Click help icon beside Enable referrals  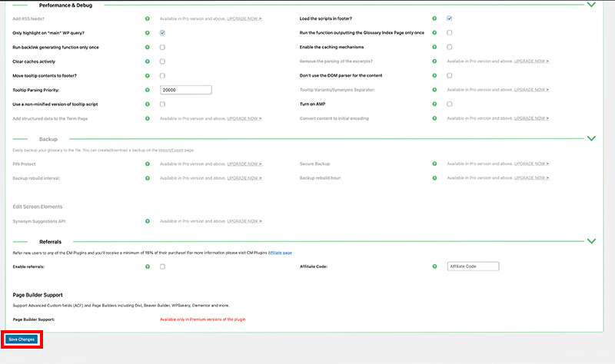point(148,266)
